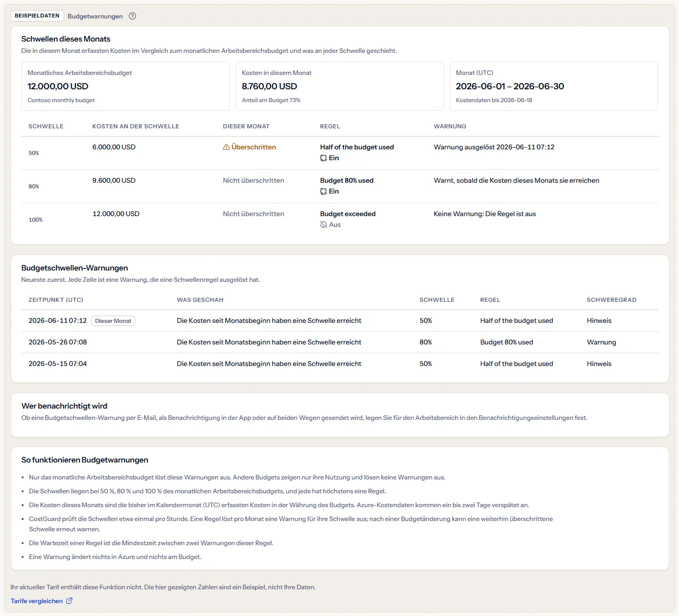The image size is (679, 616).
Task: Click the 100% threshold cell in the Schwellen table
Action: [35, 220]
